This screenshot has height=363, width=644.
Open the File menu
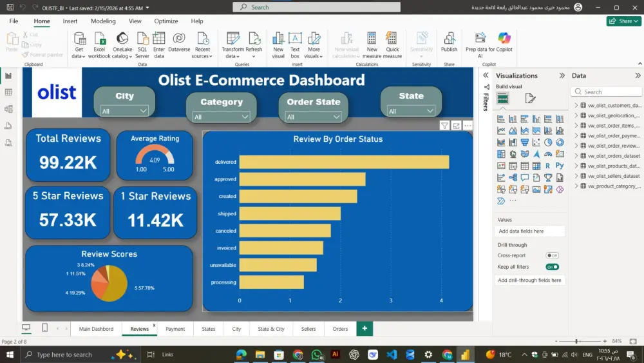click(14, 21)
